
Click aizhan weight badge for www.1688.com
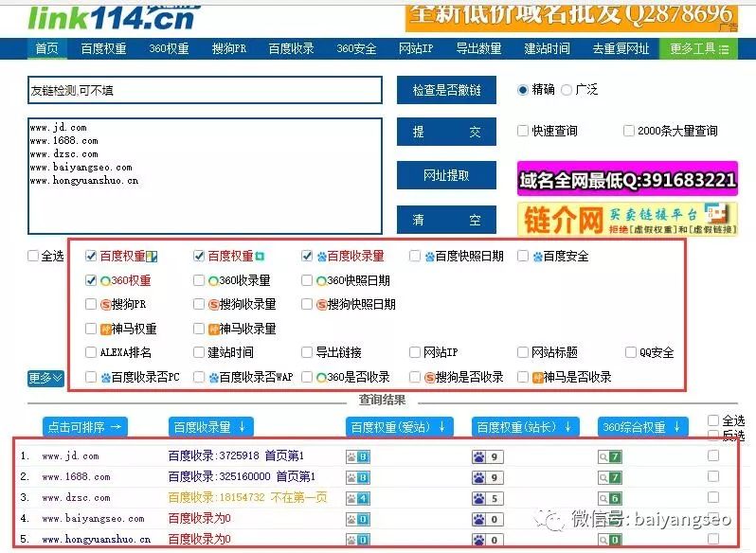358,477
